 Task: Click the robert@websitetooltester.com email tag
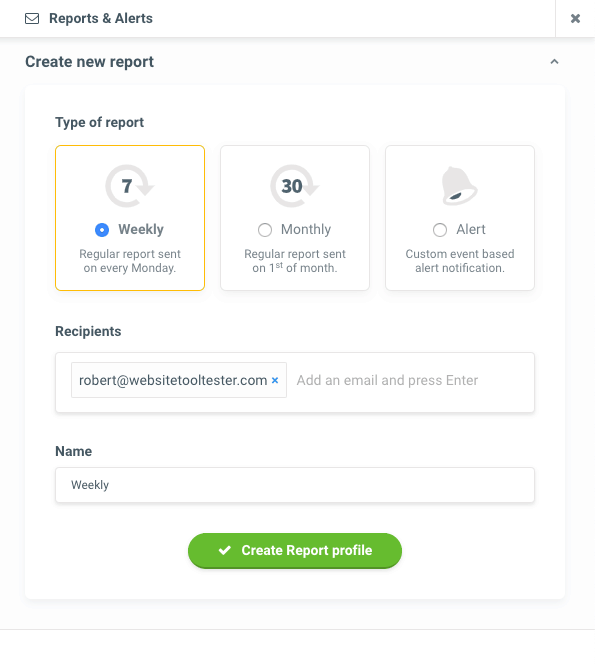point(179,380)
